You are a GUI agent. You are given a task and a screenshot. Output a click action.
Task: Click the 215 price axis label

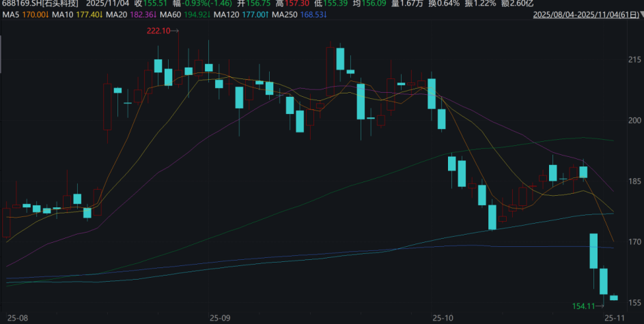click(635, 60)
